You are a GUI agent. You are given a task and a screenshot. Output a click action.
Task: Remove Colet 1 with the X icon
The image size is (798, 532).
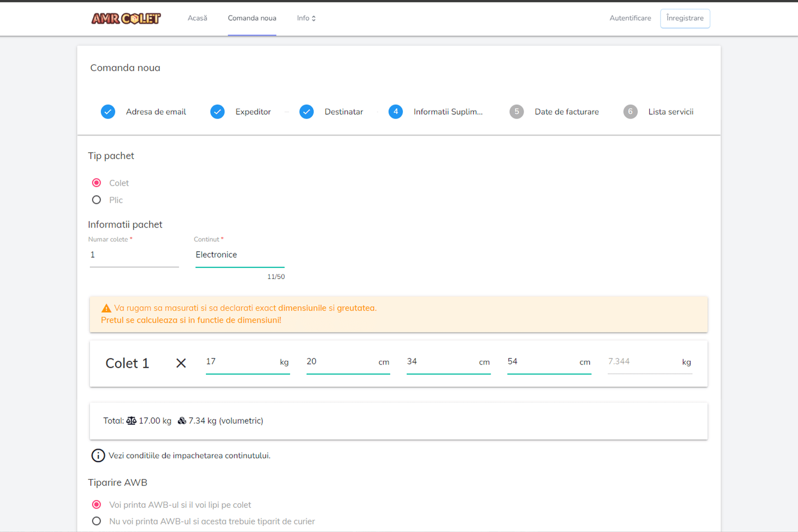(181, 363)
